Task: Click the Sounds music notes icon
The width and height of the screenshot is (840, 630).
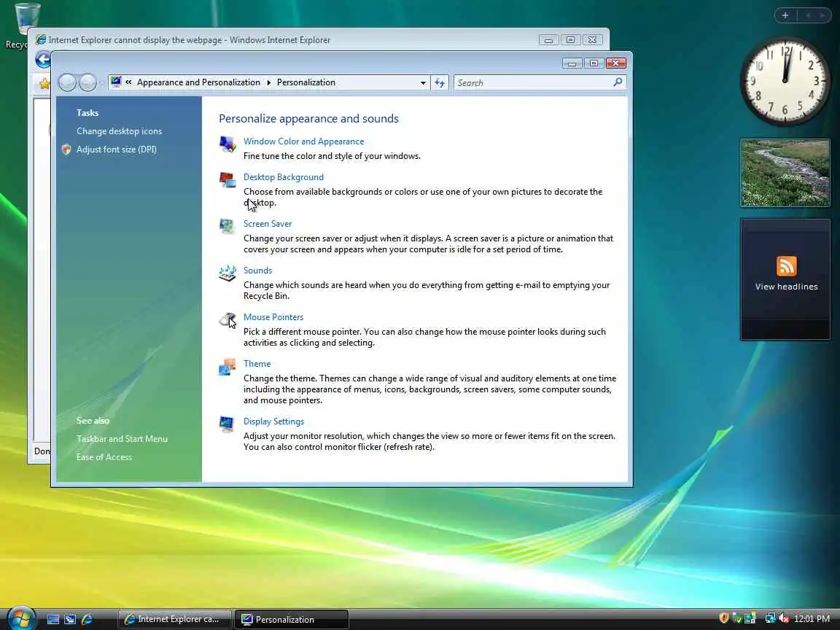Action: (x=227, y=273)
